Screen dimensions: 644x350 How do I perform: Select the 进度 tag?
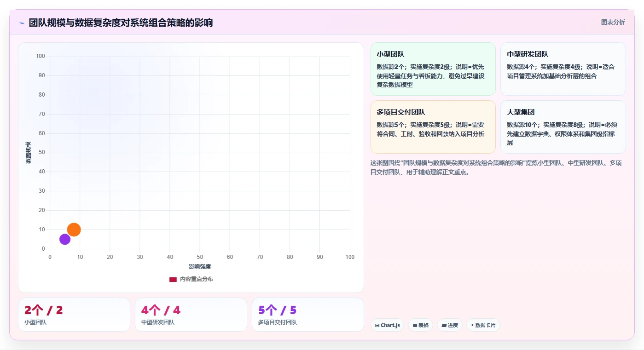click(450, 325)
